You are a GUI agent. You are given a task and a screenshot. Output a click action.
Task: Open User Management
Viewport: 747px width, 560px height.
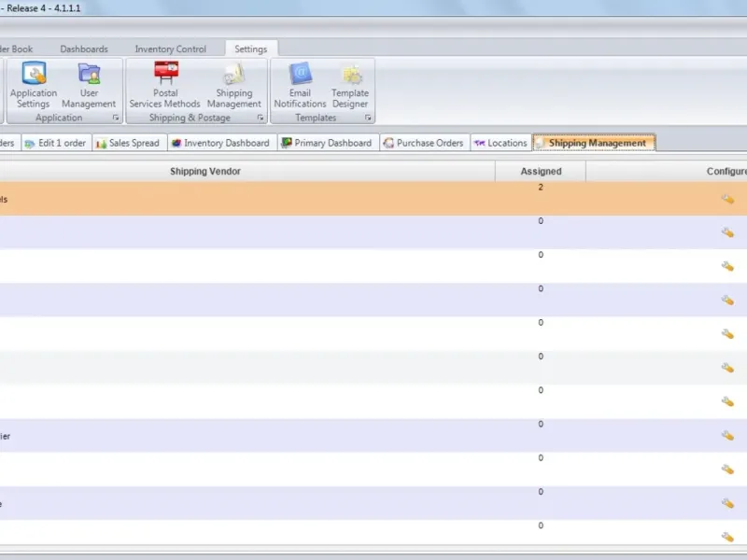pos(89,85)
